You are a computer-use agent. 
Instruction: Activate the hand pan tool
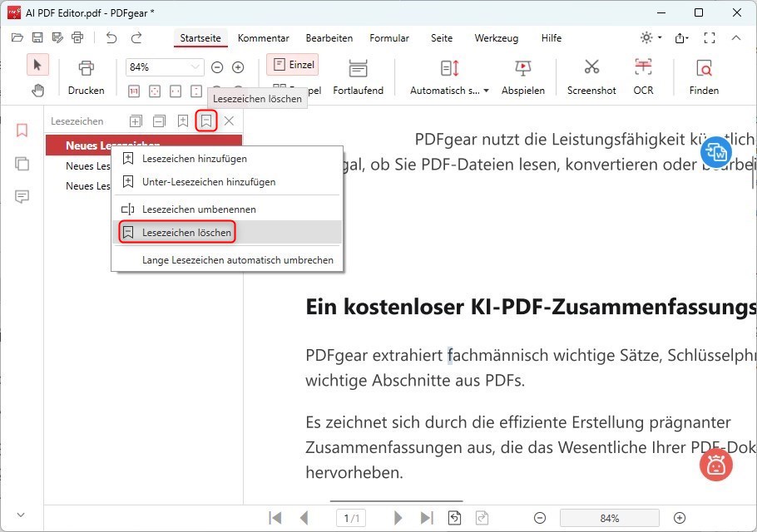click(37, 91)
